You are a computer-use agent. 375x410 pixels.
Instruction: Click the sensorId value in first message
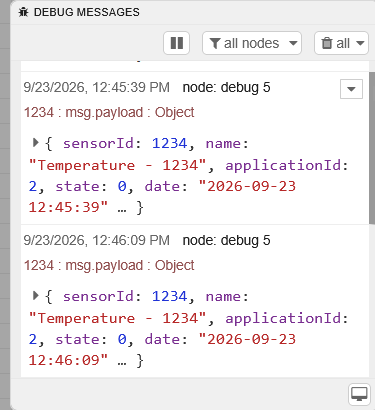[170, 144]
